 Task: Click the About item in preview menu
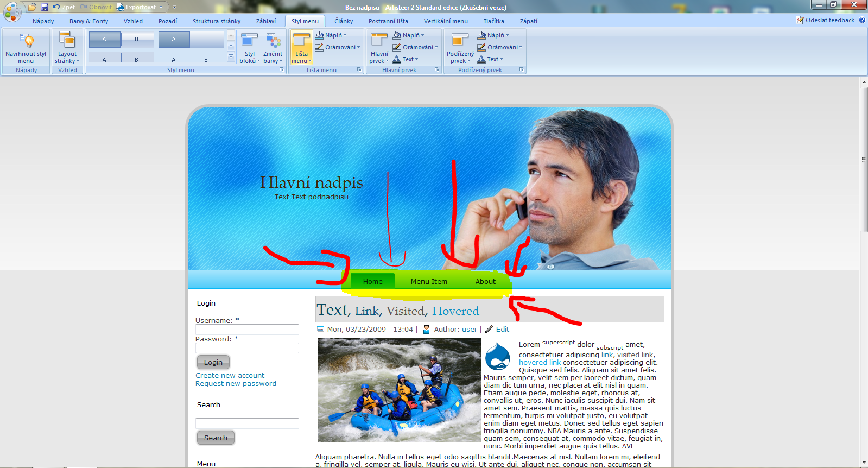pos(486,281)
